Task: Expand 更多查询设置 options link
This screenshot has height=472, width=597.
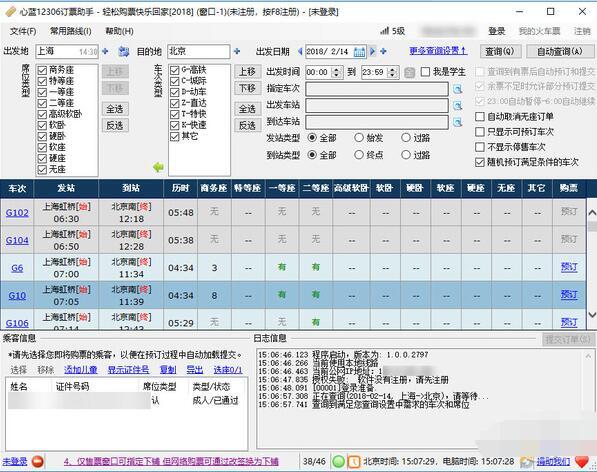Action: (x=438, y=51)
